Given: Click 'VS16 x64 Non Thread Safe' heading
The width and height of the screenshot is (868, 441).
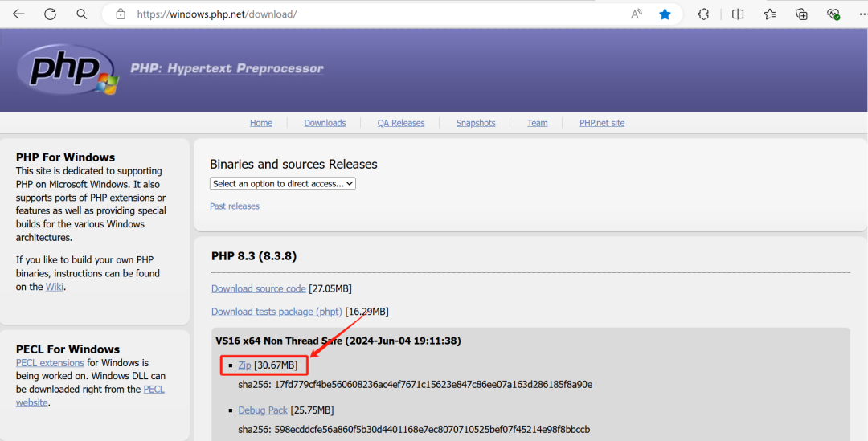Looking at the screenshot, I should pos(338,341).
